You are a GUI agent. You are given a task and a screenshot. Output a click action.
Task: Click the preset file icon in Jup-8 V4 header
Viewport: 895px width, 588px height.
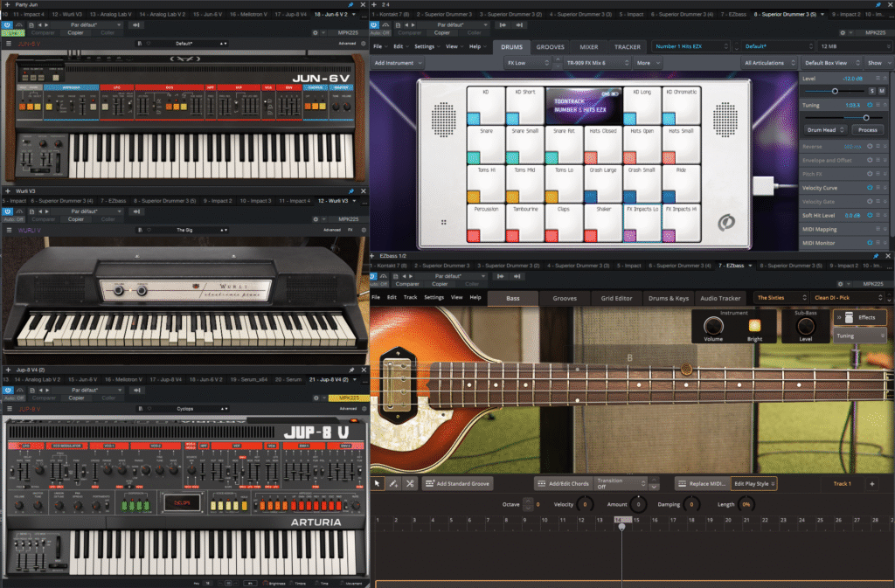(32, 390)
